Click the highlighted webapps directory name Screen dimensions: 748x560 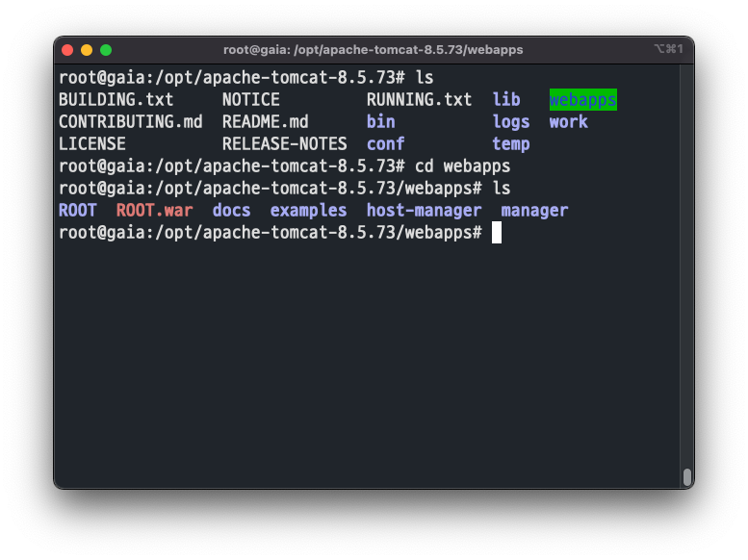[583, 100]
